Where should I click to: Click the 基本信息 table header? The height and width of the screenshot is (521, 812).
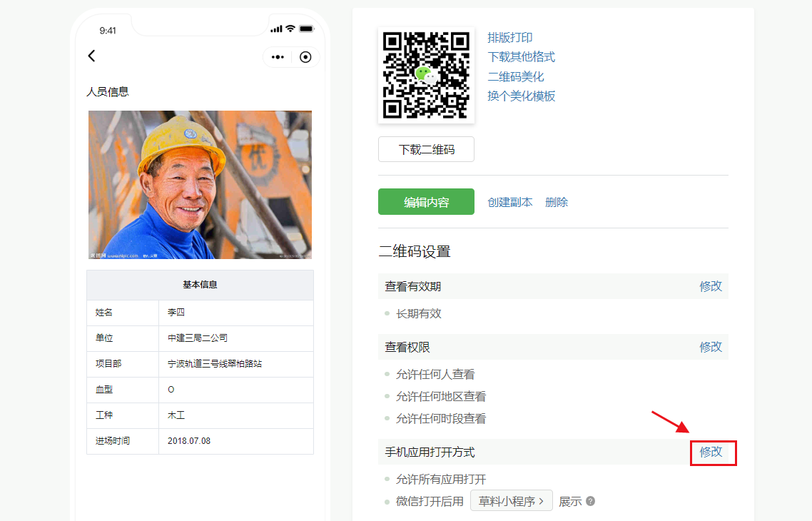pyautogui.click(x=200, y=285)
